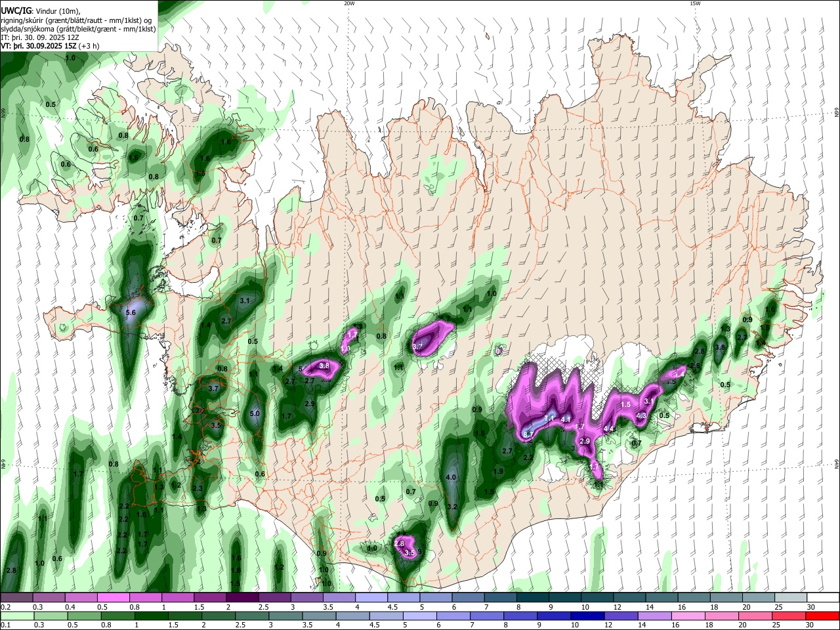The width and height of the screenshot is (840, 630).
Task: Click the 5.6 precipitation value on the map
Action: pos(130,313)
